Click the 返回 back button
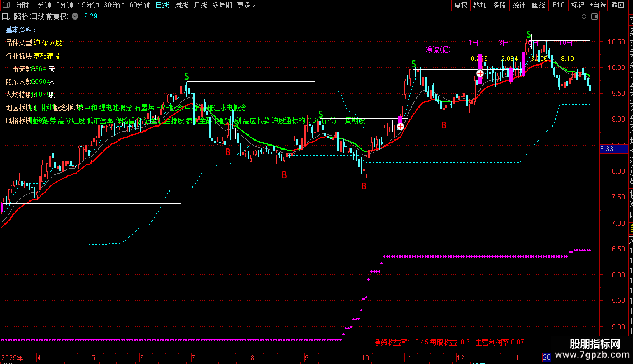The image size is (633, 364). (618, 5)
